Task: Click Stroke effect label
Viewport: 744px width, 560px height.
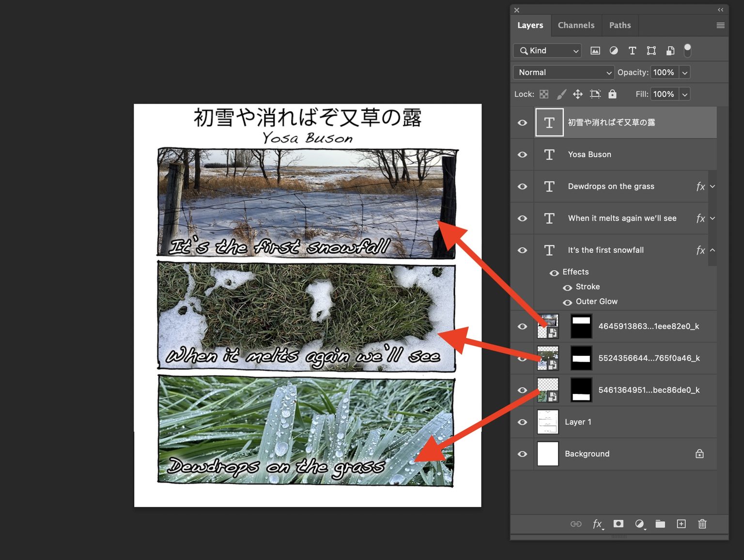Action: [x=588, y=287]
